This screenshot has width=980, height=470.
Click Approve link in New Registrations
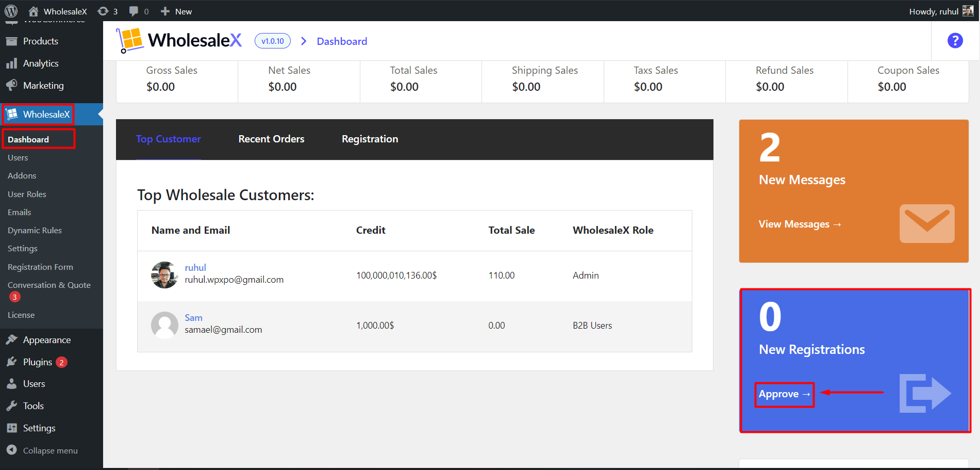[784, 394]
